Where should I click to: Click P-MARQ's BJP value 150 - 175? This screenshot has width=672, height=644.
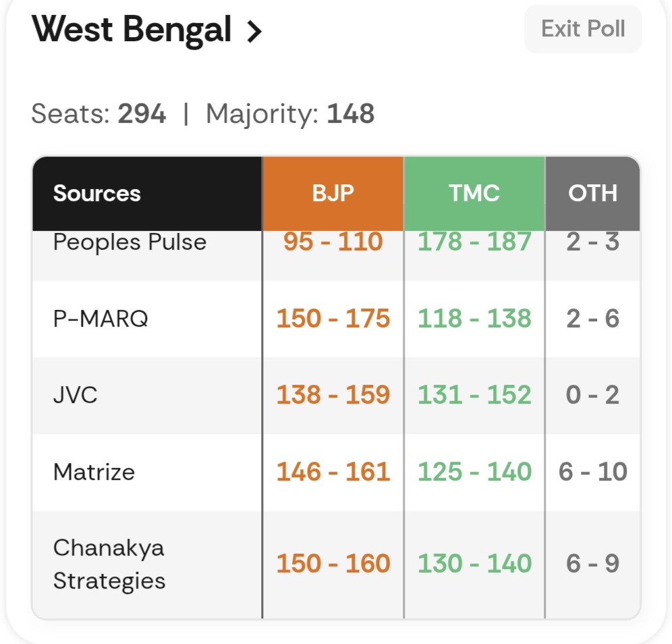333,319
